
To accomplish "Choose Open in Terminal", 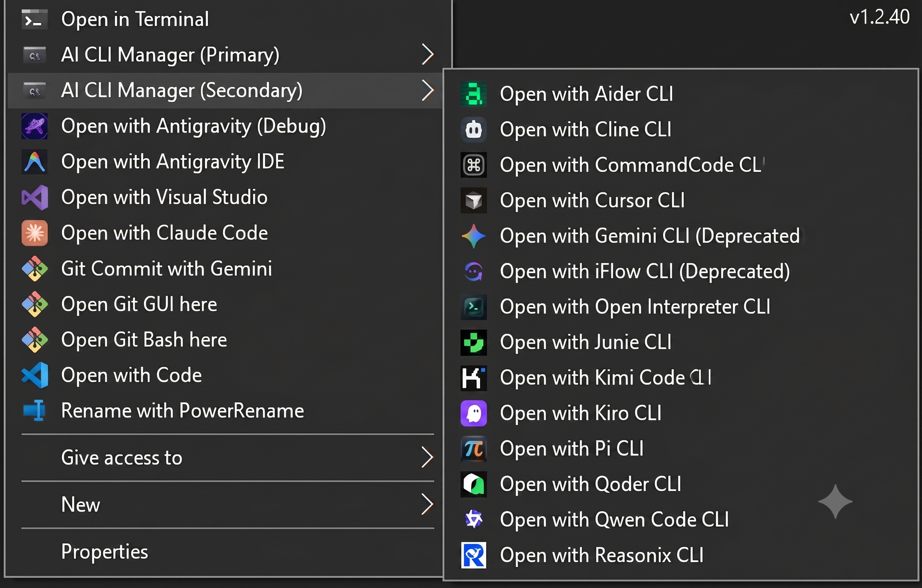I will click(229, 19).
